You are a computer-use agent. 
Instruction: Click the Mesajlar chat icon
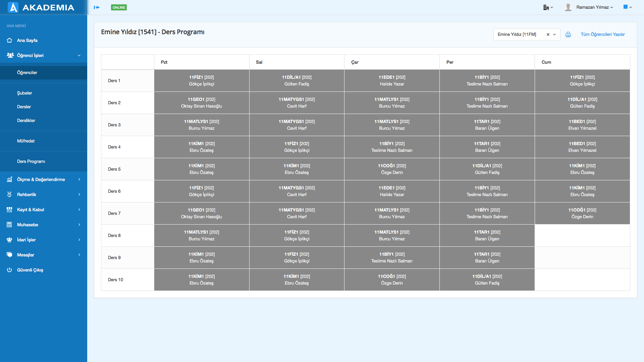9,255
